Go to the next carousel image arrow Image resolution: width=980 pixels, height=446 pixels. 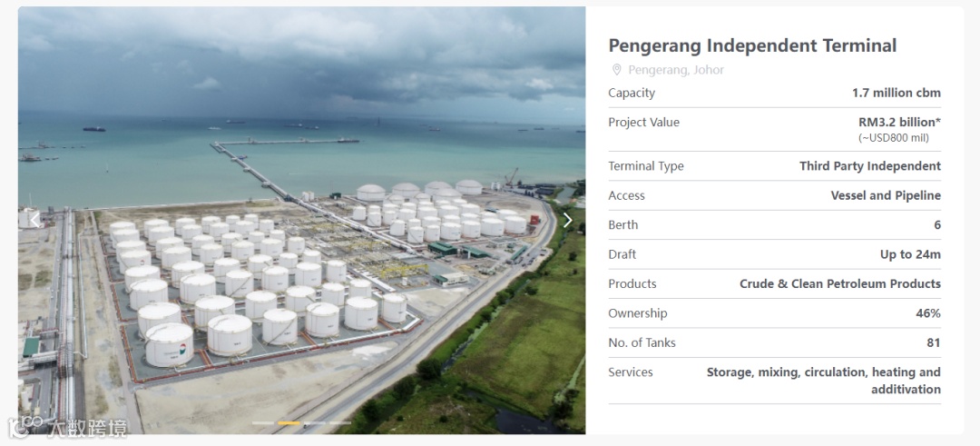click(567, 220)
